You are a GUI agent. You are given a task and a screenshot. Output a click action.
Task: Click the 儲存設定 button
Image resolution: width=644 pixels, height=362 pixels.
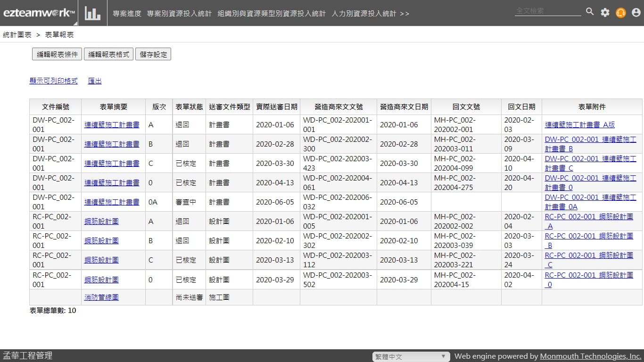(153, 54)
